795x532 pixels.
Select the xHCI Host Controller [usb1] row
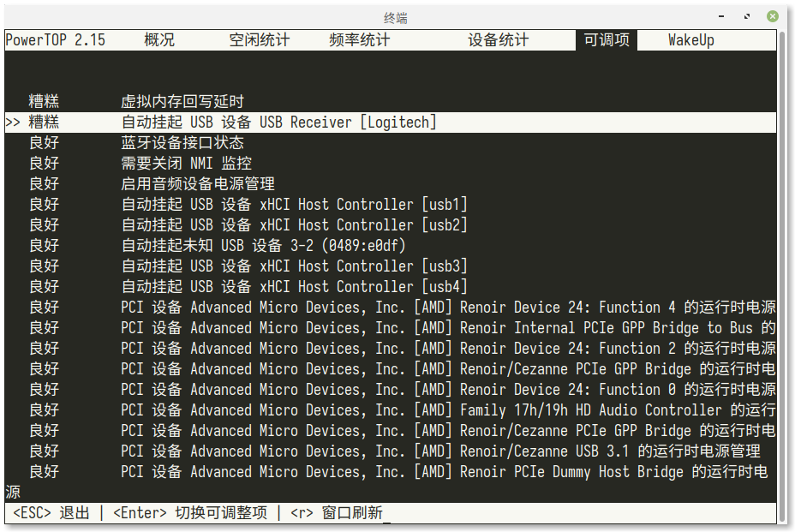[x=294, y=205]
